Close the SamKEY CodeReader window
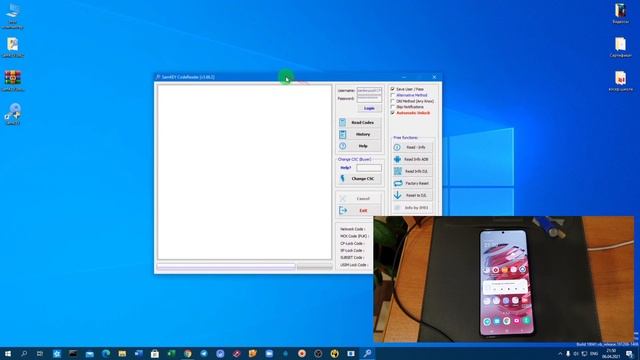This screenshot has height=360, width=640. tap(434, 77)
